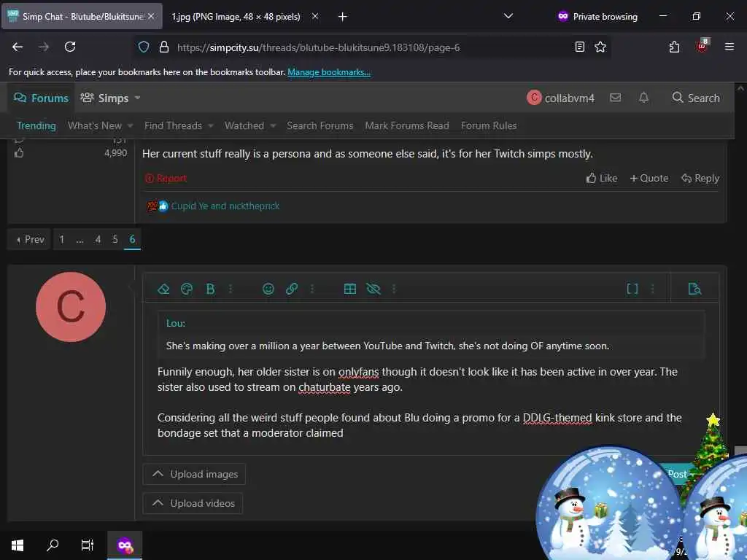
Task: Go back to the previous page
Action: click(18, 47)
